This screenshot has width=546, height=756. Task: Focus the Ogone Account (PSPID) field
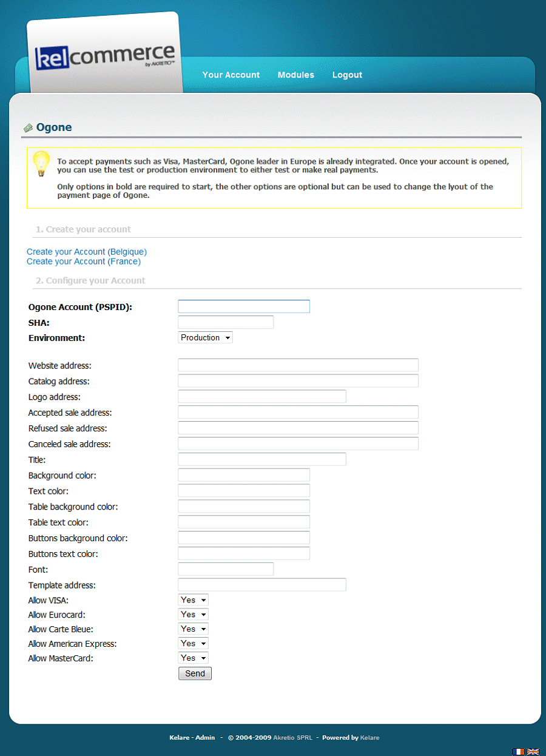coord(243,306)
